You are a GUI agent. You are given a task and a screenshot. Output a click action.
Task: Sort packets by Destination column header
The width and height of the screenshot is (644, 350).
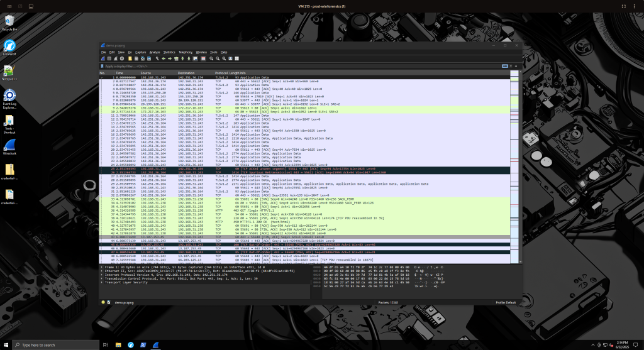click(196, 73)
